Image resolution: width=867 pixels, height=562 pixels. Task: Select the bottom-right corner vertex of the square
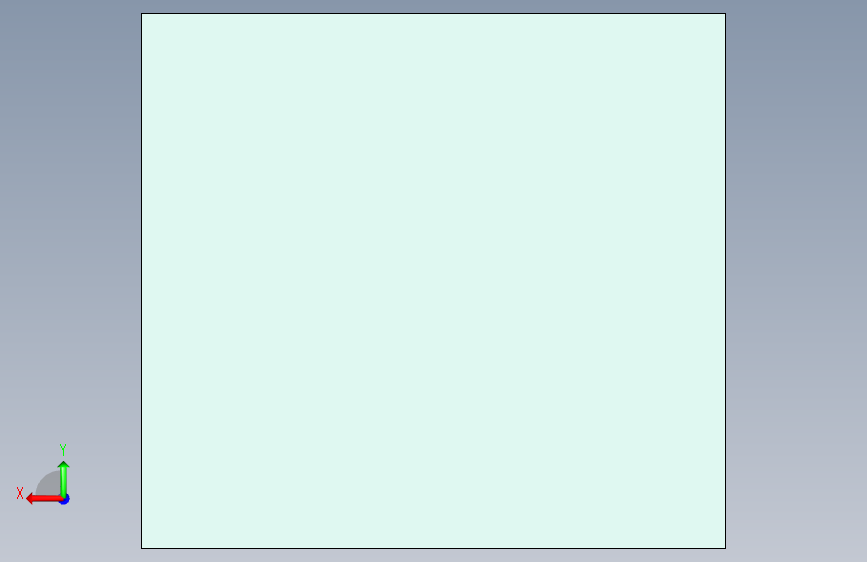tap(725, 548)
